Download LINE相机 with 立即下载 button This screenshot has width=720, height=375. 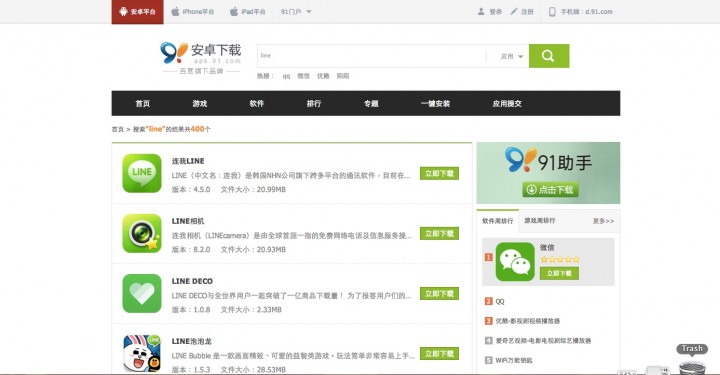(x=439, y=234)
